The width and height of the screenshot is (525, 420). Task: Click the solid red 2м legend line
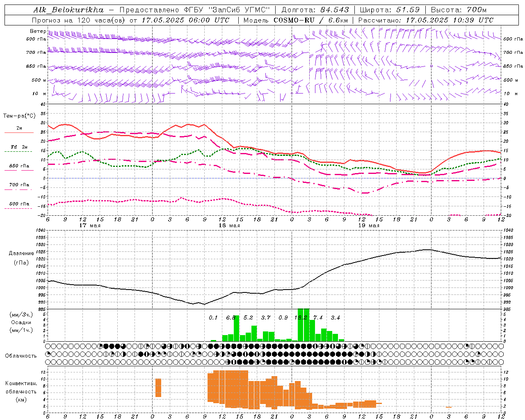click(x=19, y=133)
